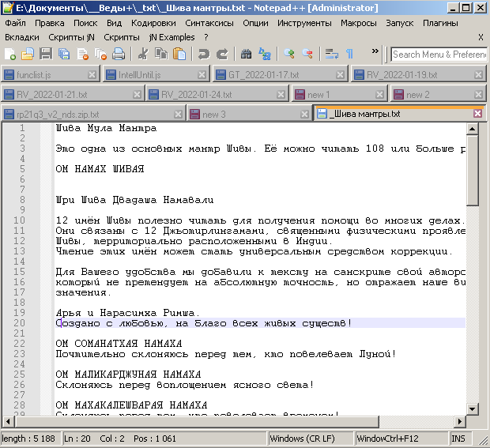Undo the last action
The image size is (490, 448).
click(x=204, y=54)
